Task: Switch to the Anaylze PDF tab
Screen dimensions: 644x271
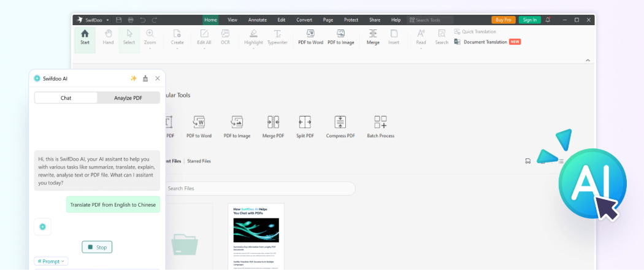Action: click(x=128, y=97)
